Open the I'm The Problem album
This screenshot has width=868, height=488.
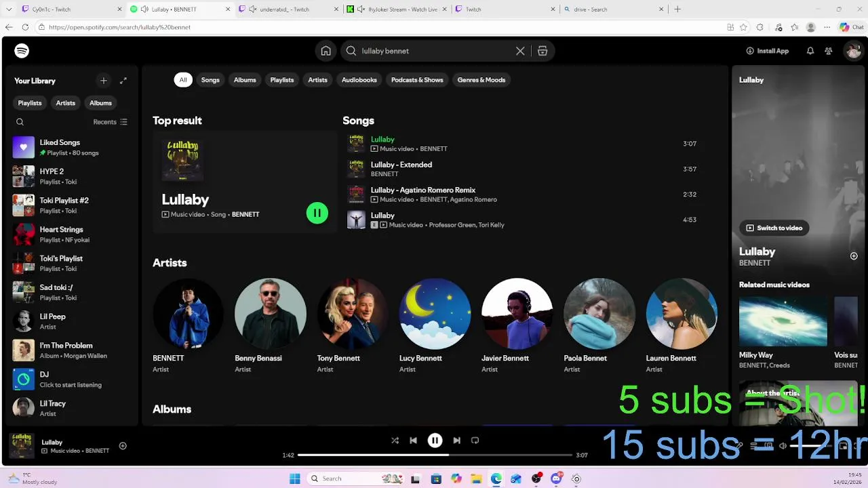72,350
